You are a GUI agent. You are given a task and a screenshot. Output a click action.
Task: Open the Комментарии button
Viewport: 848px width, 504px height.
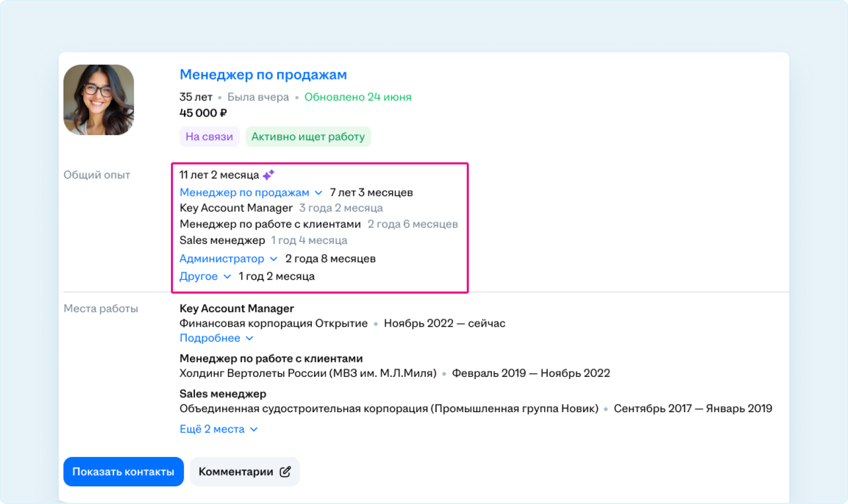[245, 472]
